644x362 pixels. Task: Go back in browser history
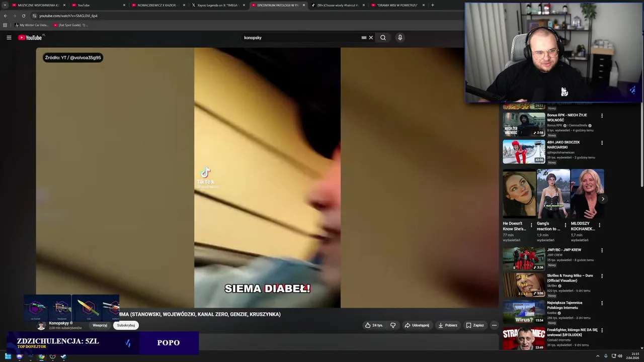6,16
